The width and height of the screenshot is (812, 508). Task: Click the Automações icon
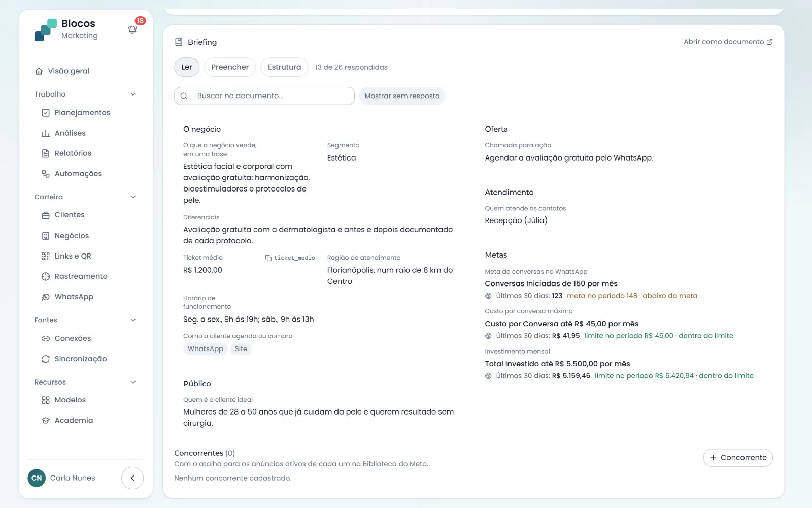(x=46, y=174)
